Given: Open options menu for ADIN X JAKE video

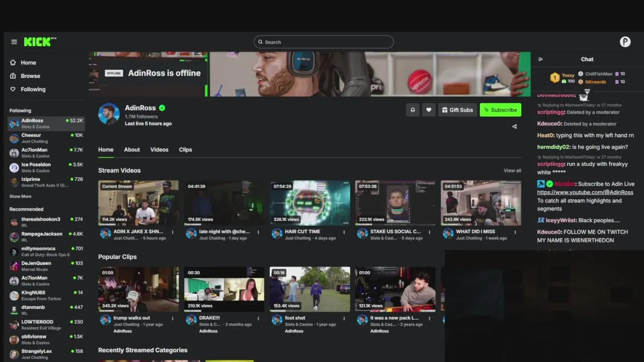Looking at the screenshot, I should click(x=173, y=232).
